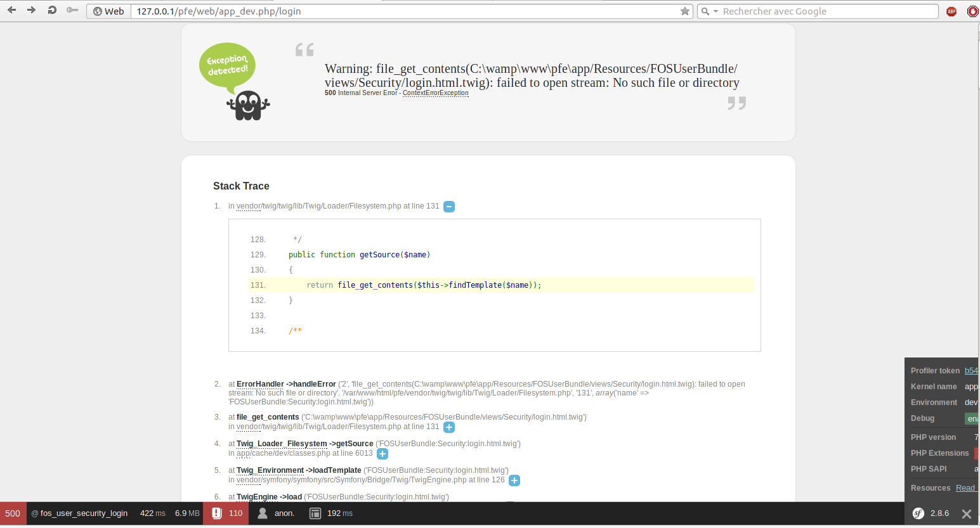
Task: Click the TwigEngine class link
Action: tap(257, 497)
